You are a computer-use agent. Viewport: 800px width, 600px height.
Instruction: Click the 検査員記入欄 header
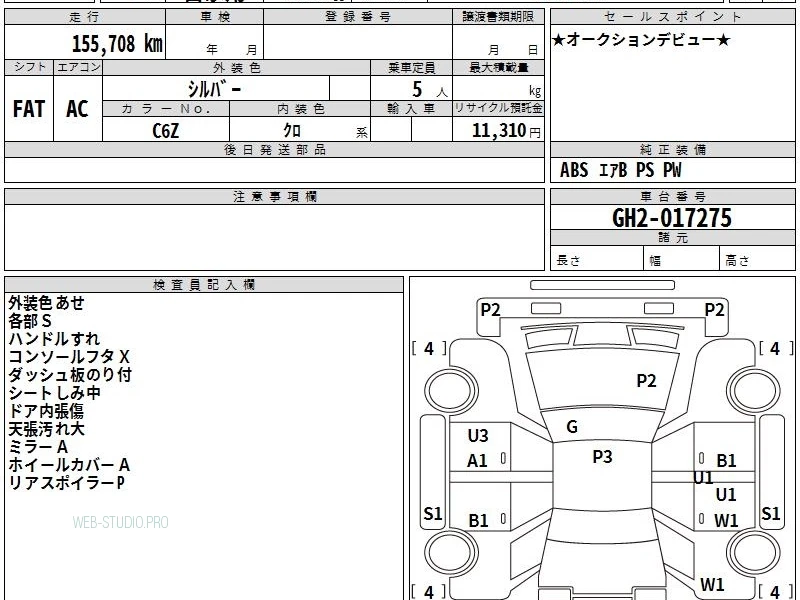(204, 285)
